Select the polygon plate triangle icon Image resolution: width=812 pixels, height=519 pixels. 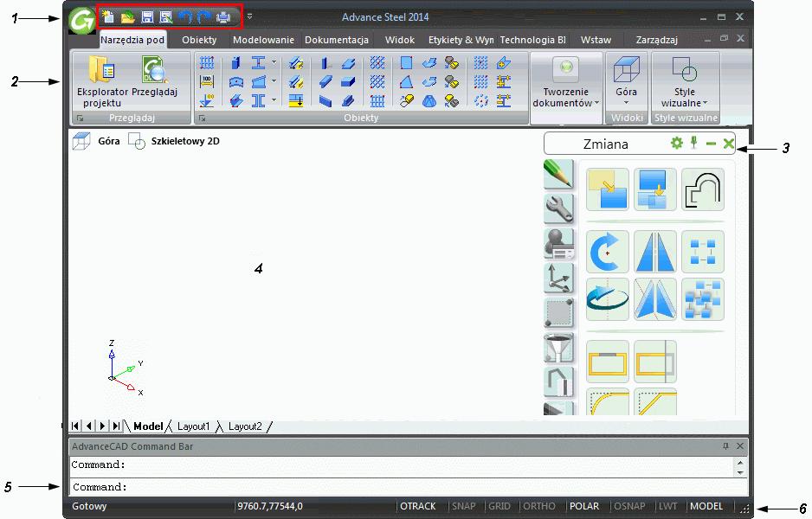pyautogui.click(x=407, y=82)
